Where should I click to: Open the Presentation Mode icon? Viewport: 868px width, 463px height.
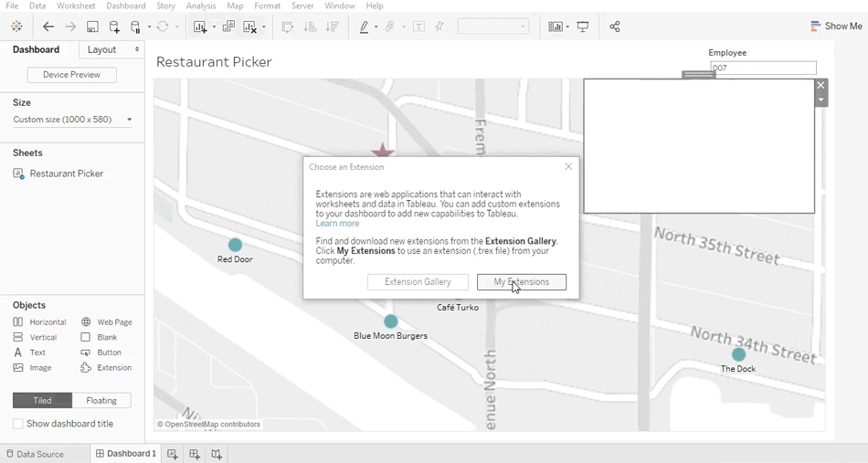583,27
